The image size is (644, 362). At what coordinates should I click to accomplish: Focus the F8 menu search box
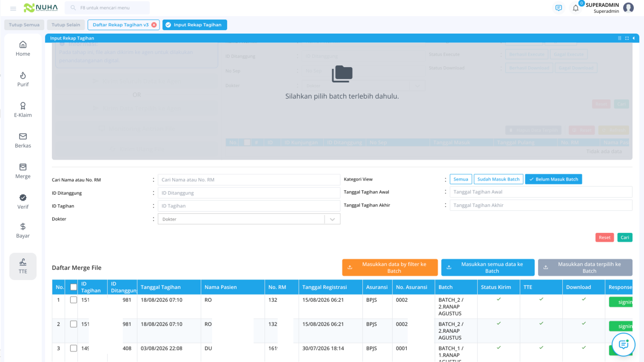click(x=107, y=8)
